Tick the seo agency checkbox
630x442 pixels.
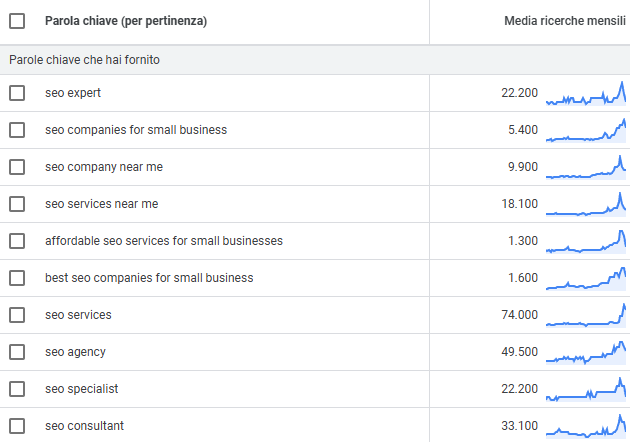tap(17, 352)
